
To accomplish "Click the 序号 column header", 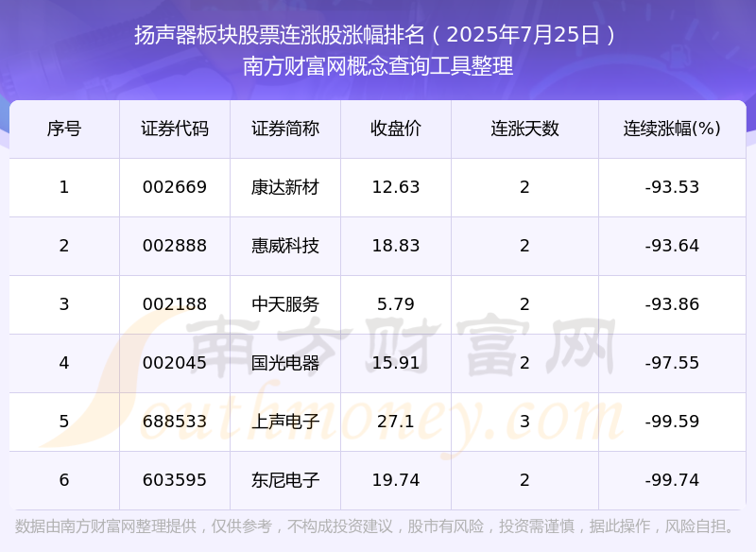I will [64, 129].
